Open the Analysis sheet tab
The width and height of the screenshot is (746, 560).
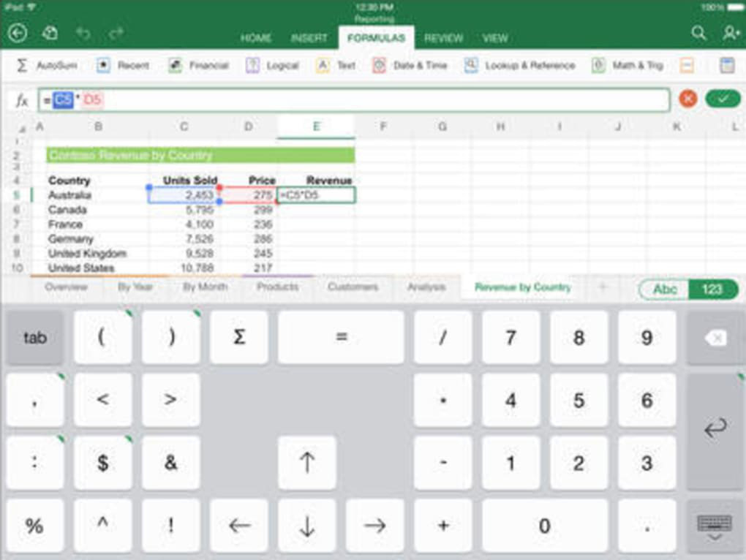426,287
